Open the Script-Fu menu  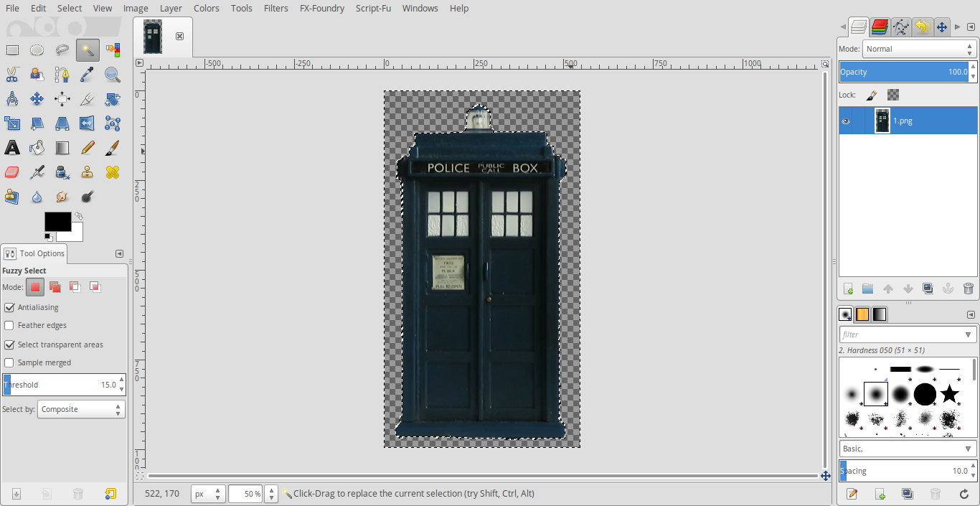372,8
